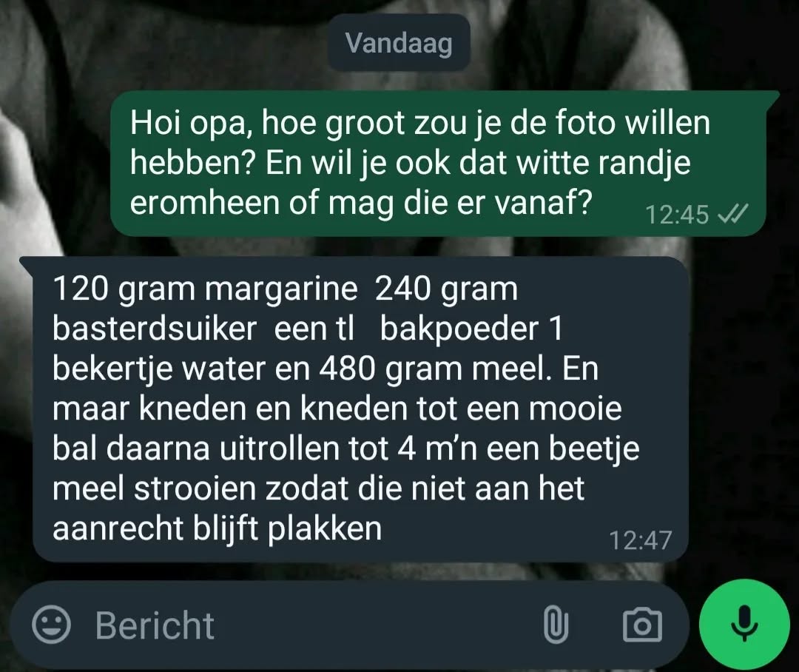Tap the paperclip attachment icon
799x672 pixels.
556,624
